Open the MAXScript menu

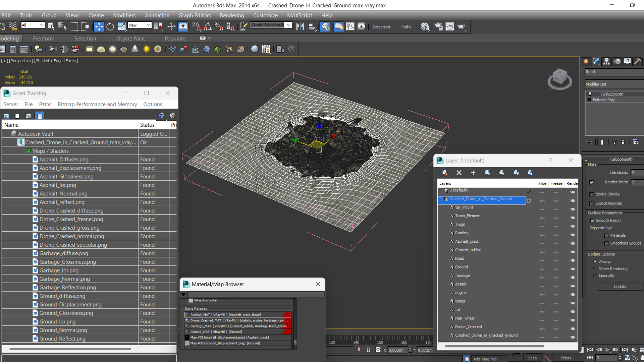click(x=300, y=15)
